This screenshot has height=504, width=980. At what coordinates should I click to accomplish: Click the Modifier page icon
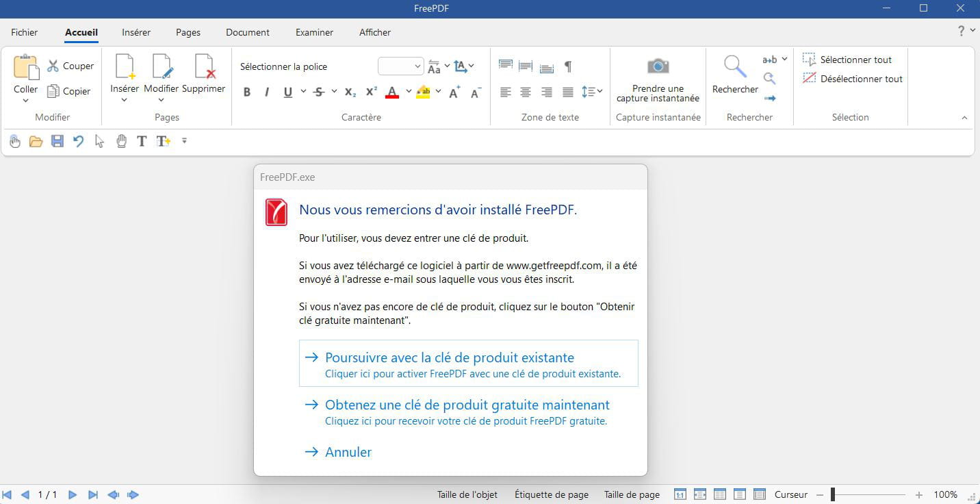pyautogui.click(x=162, y=67)
